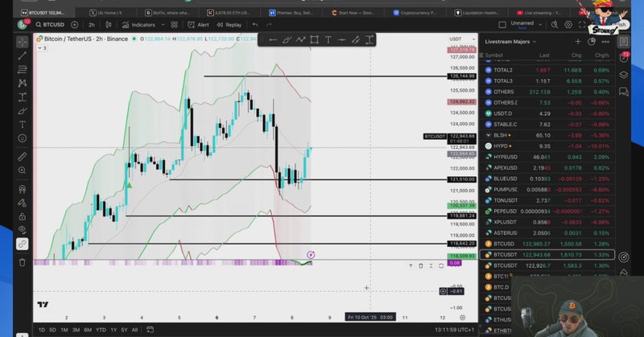Click the BTCUSD symbol search
The image size is (644, 337).
click(50, 25)
